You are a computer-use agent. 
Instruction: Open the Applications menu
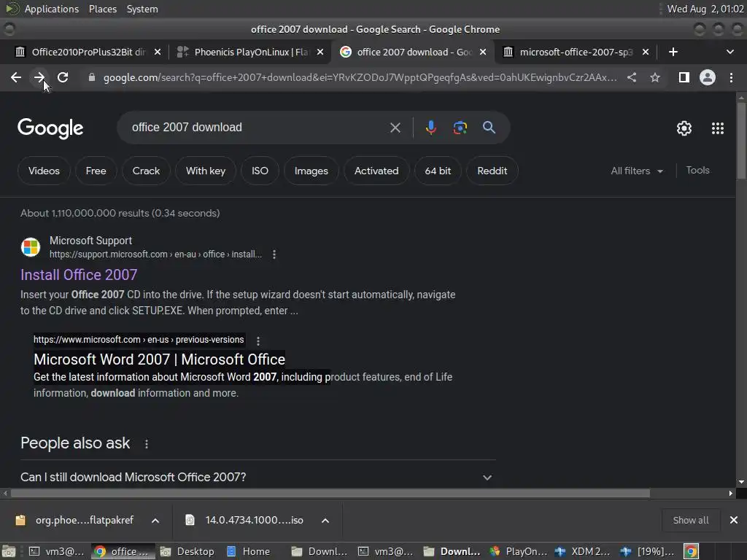point(52,9)
